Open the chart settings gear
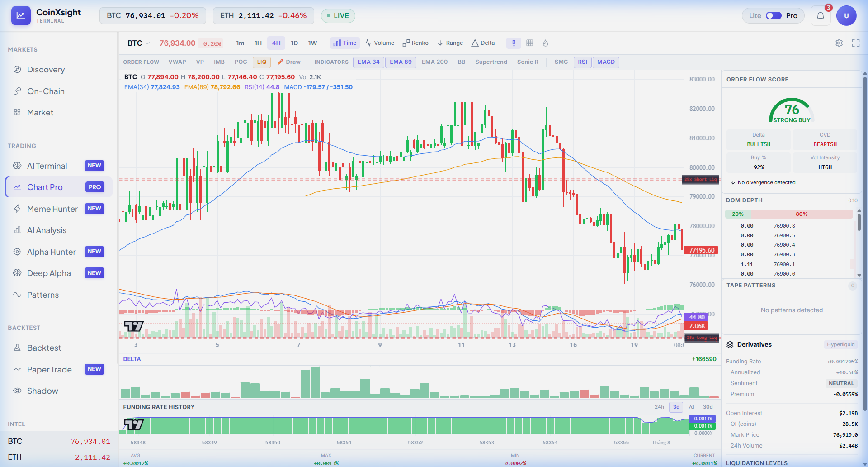This screenshot has width=868, height=467. click(839, 43)
